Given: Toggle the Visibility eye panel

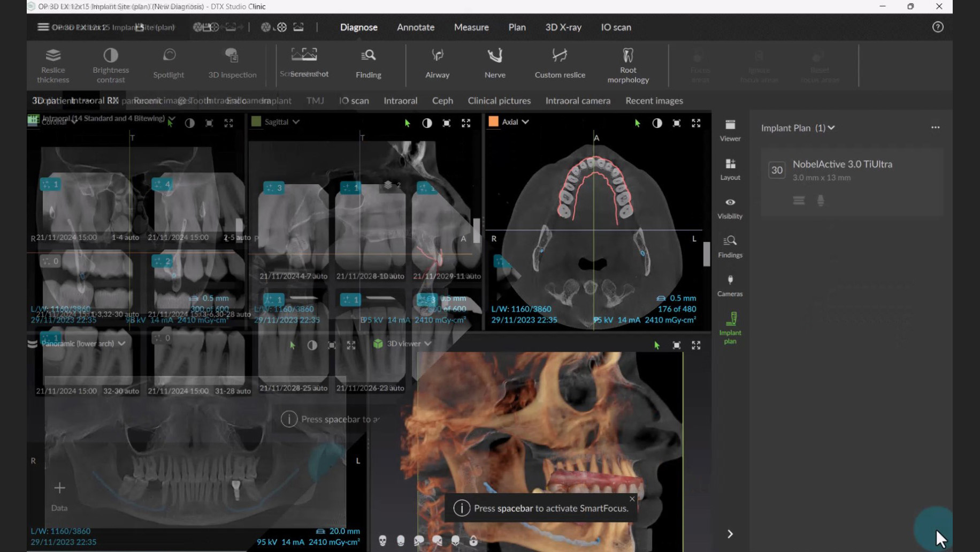Looking at the screenshot, I should click(x=730, y=208).
